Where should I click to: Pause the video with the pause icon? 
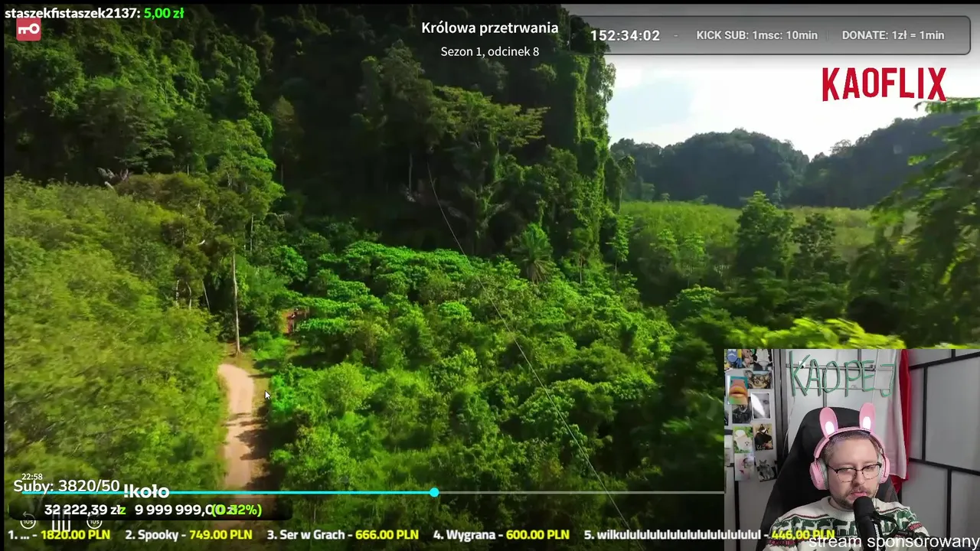61,523
